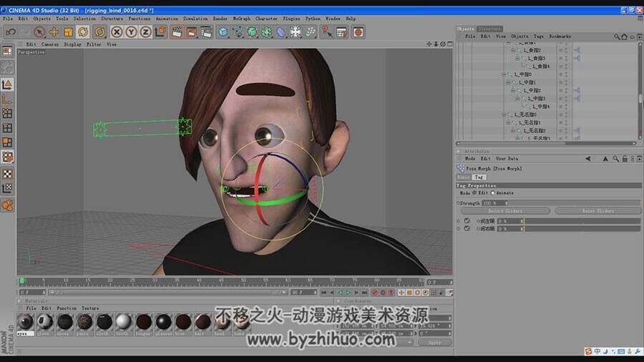Switch the coordinate system icon
Screen dimensions: 644x362
160,31
